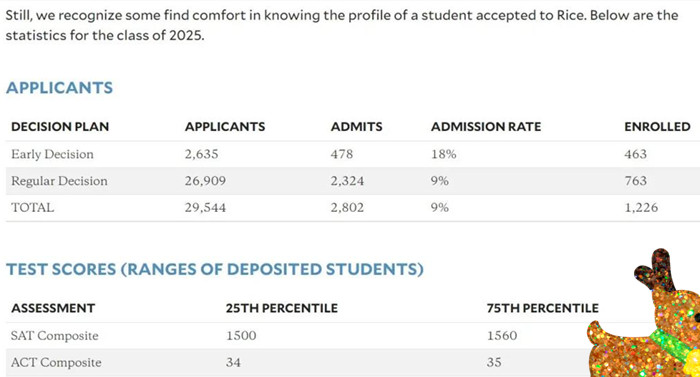Select the SAT Composite row label

pyautogui.click(x=54, y=336)
